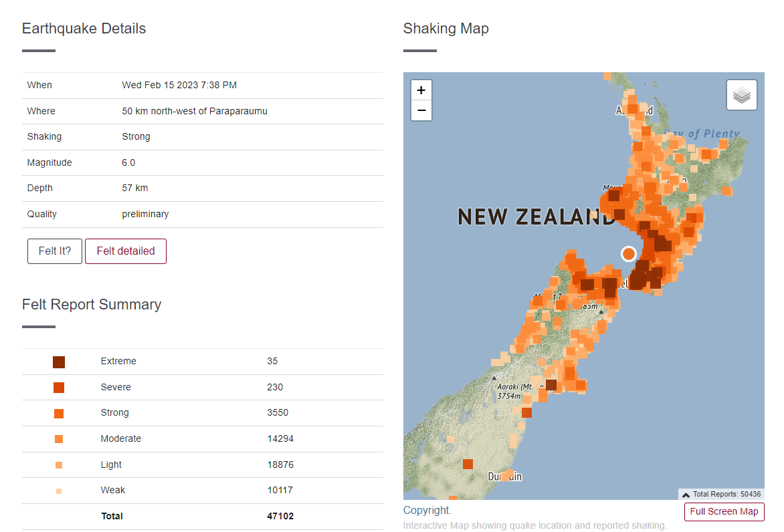Click the Moderate colour swatch

click(59, 439)
